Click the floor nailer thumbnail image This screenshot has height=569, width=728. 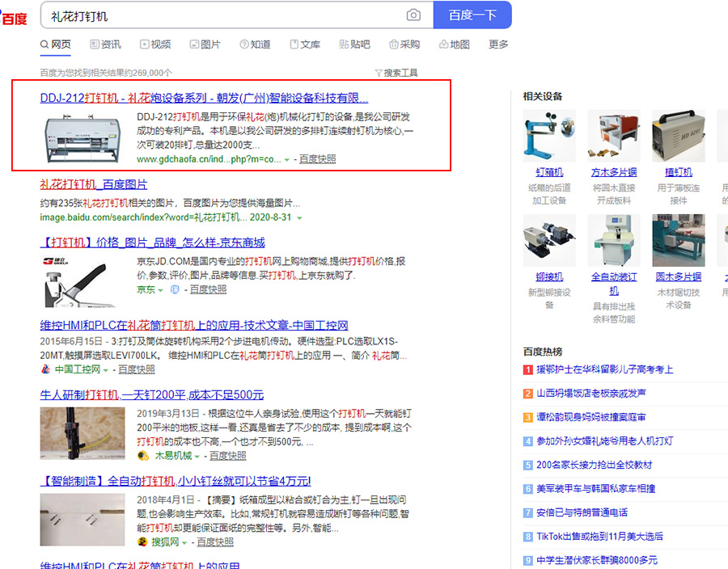(x=83, y=433)
